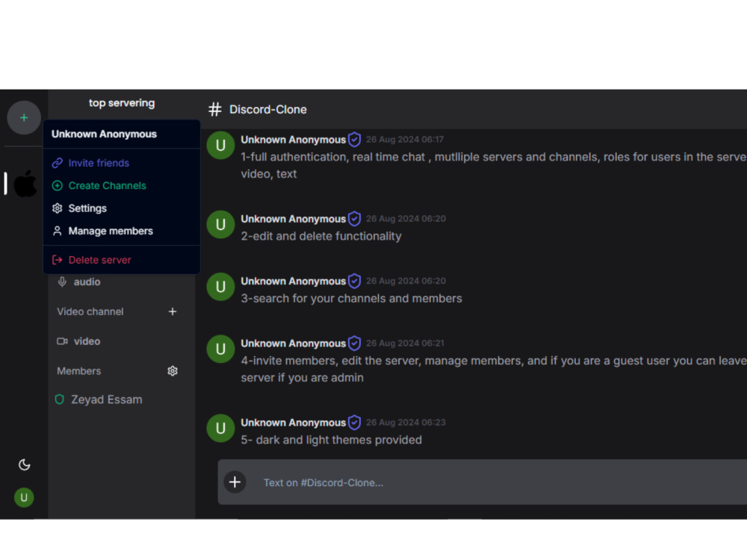Viewport: 747px width, 560px height.
Task: Click shield badge on the 06:17 message
Action: pyautogui.click(x=354, y=140)
